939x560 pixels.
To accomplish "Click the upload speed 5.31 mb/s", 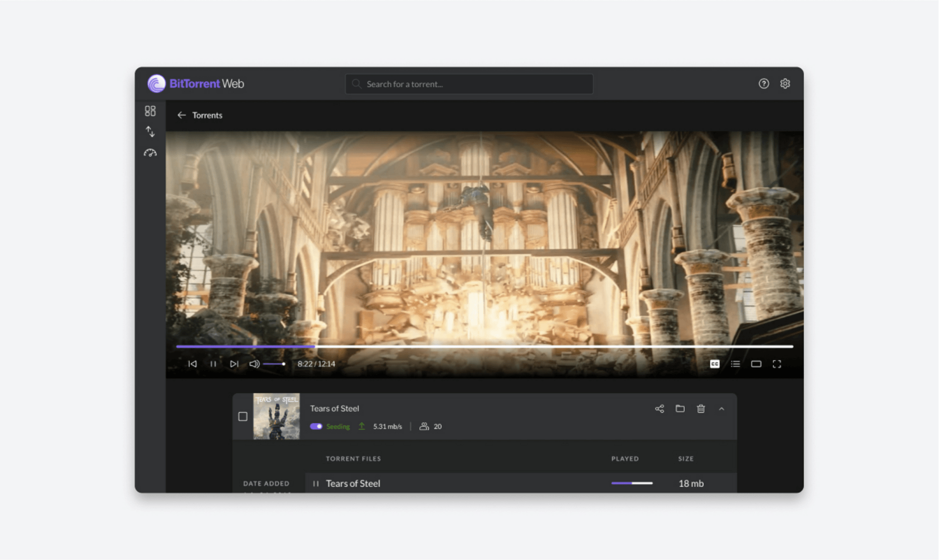I will 387,426.
